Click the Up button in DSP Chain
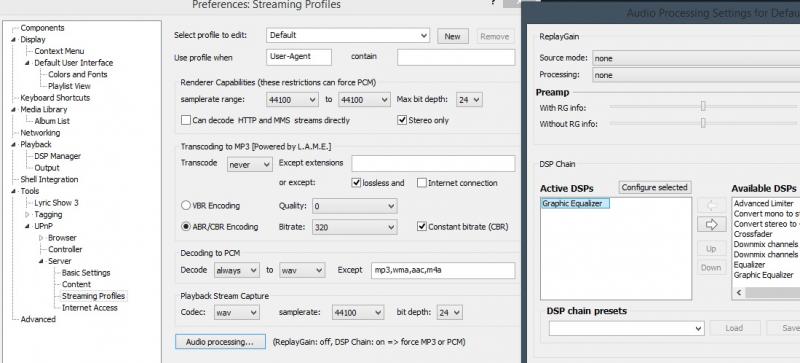 click(711, 249)
